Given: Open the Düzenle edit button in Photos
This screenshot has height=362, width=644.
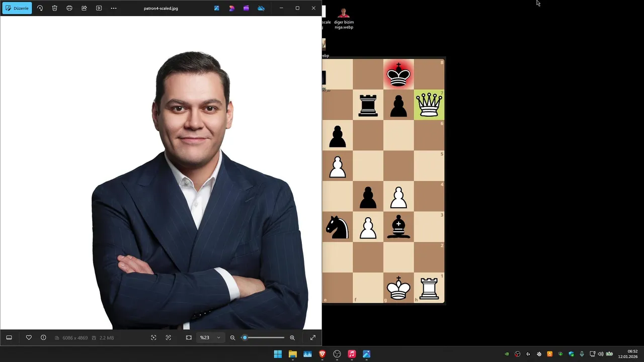Looking at the screenshot, I should [x=17, y=8].
